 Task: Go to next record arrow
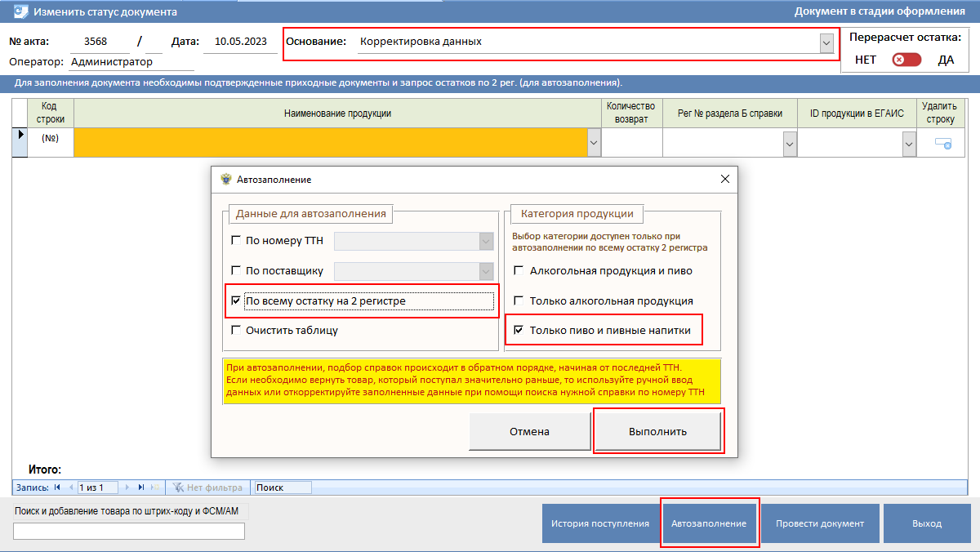click(x=127, y=487)
